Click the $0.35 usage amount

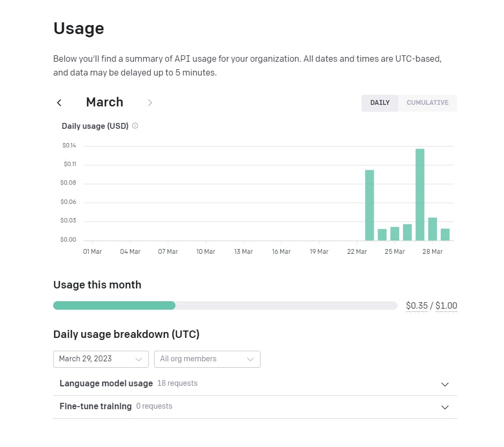coord(416,306)
